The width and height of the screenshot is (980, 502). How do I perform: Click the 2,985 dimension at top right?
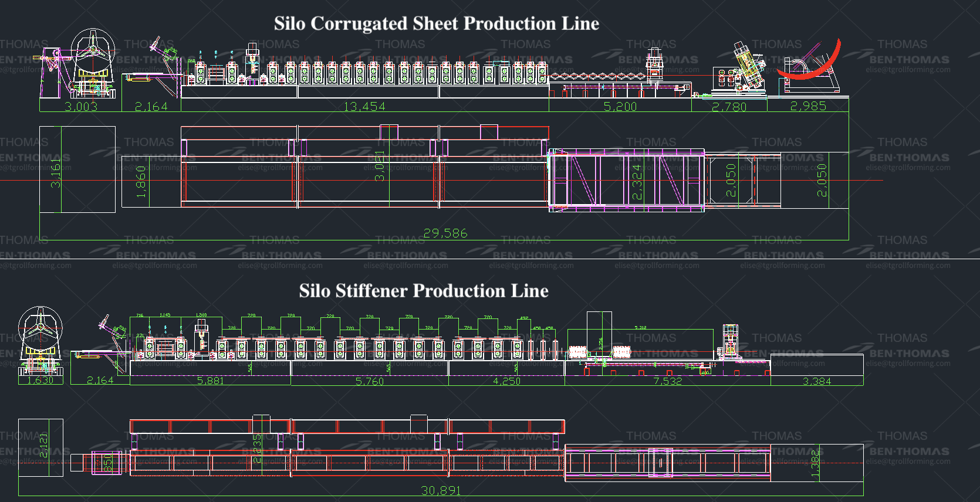pyautogui.click(x=808, y=106)
